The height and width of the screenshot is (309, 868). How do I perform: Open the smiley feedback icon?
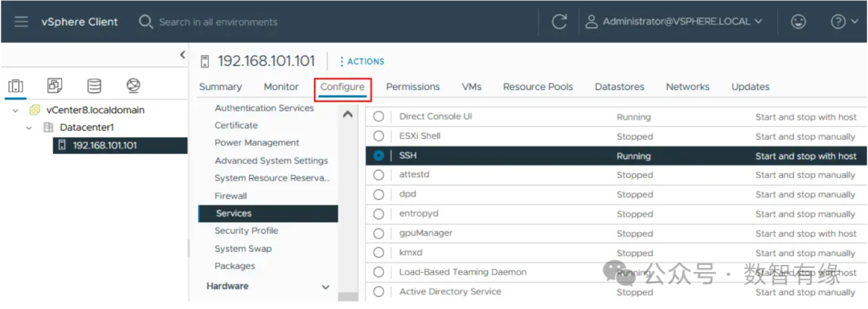(x=798, y=22)
